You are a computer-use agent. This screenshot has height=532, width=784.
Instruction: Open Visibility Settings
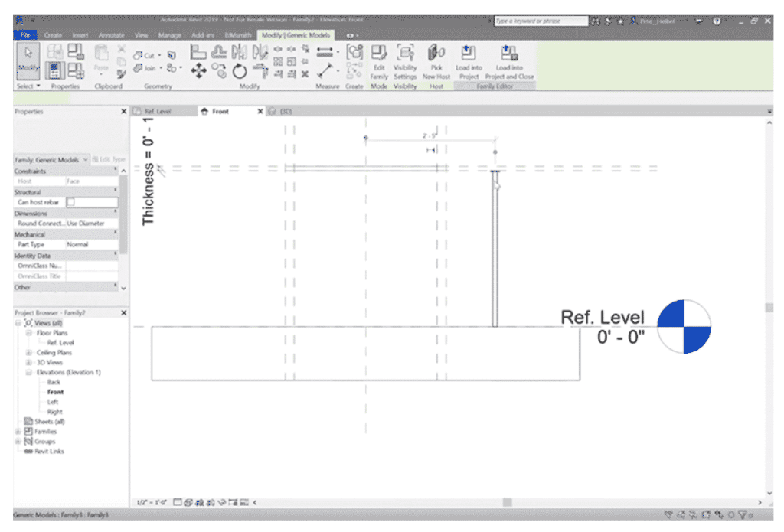(405, 55)
